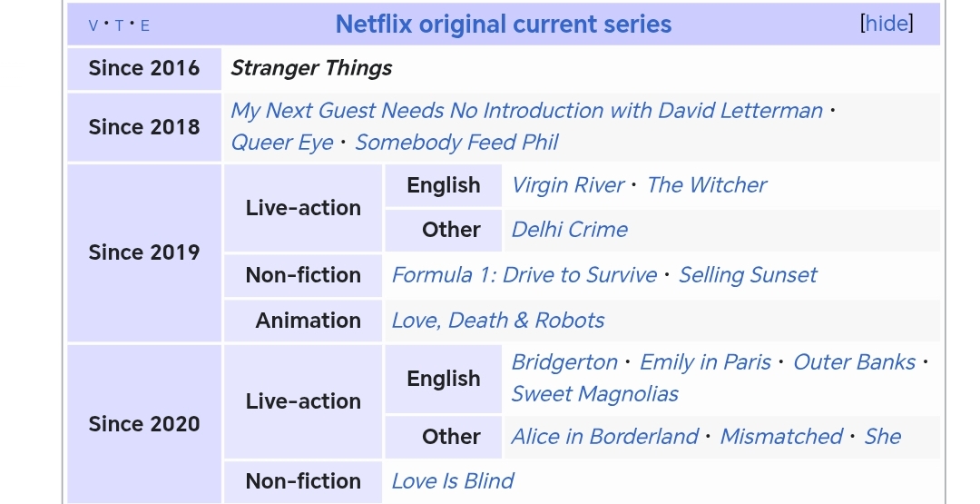980x504 pixels.
Task: Collapse the navbox with the hide link
Action: coord(887,24)
